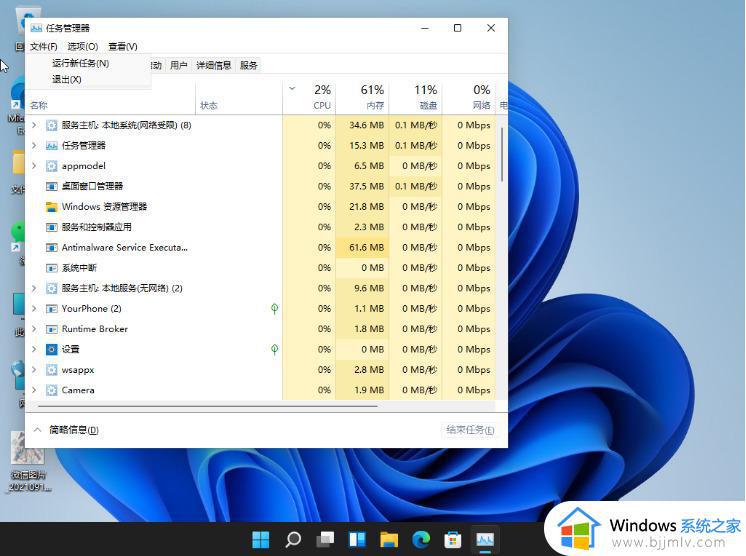Expand the wsappx process row
746x556 pixels.
pyautogui.click(x=34, y=370)
